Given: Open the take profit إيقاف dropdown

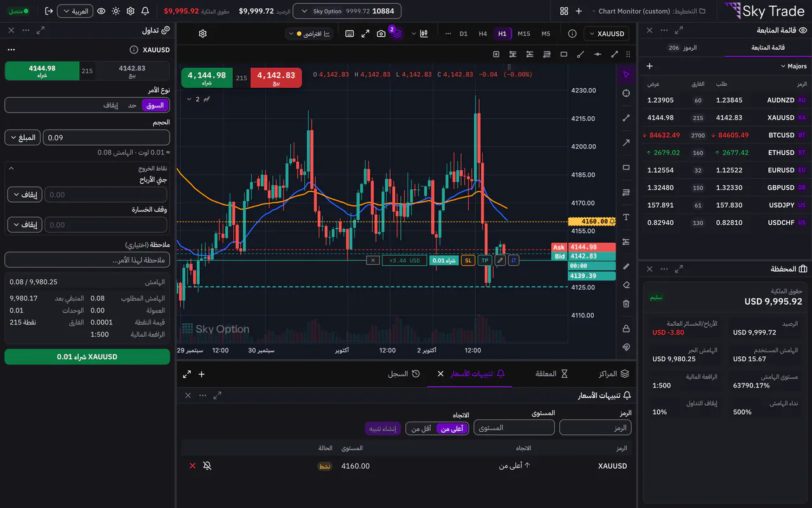Looking at the screenshot, I should [25, 195].
